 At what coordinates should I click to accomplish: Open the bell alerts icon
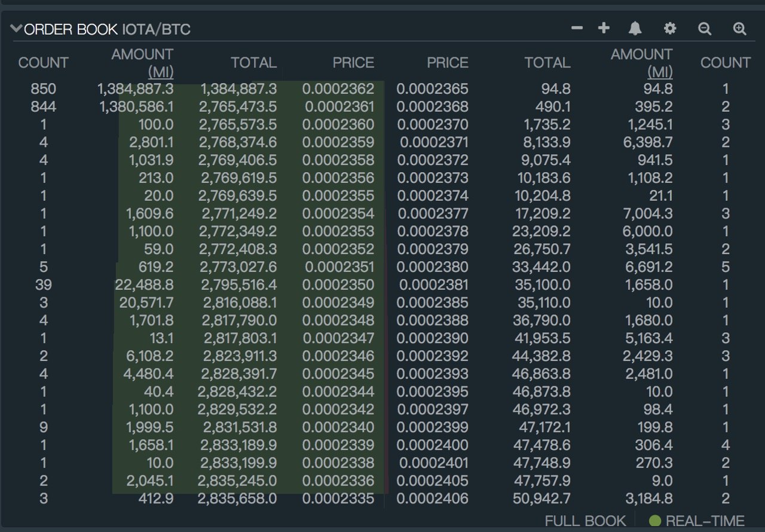[635, 28]
